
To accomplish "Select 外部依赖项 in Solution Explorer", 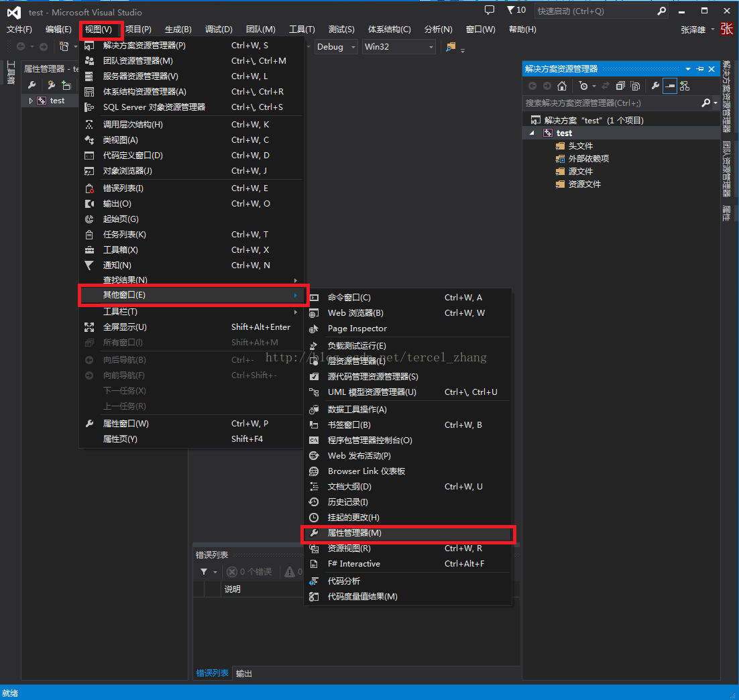I will point(588,158).
